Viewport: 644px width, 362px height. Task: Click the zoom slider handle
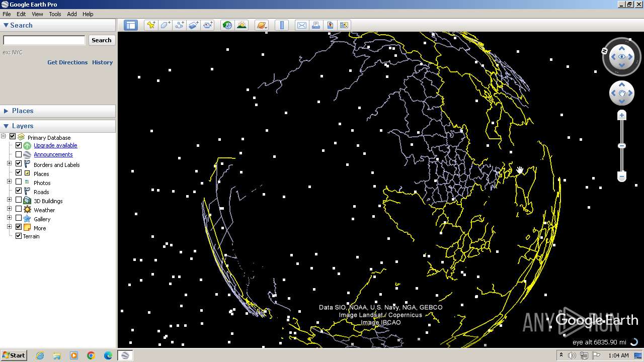622,146
